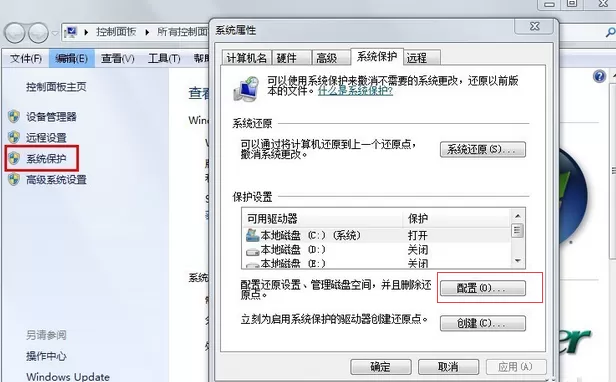Click the 系统还原(S)... button
Viewport: 616px width, 382px height.
click(482, 149)
